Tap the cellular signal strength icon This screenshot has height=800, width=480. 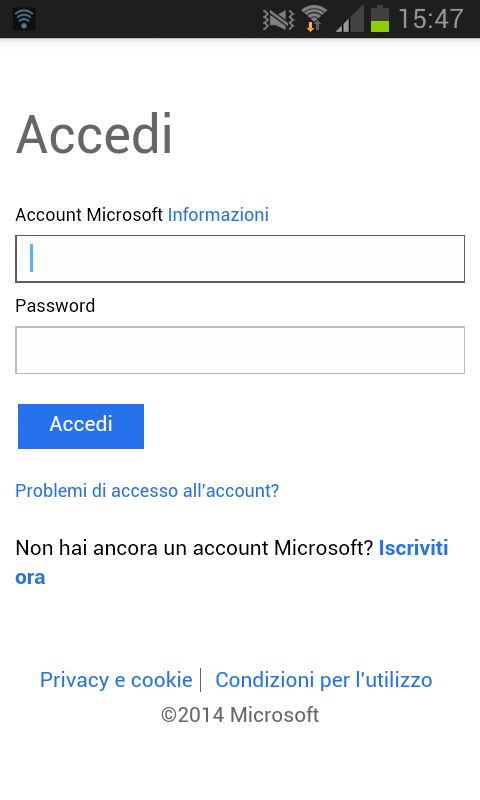click(x=350, y=19)
